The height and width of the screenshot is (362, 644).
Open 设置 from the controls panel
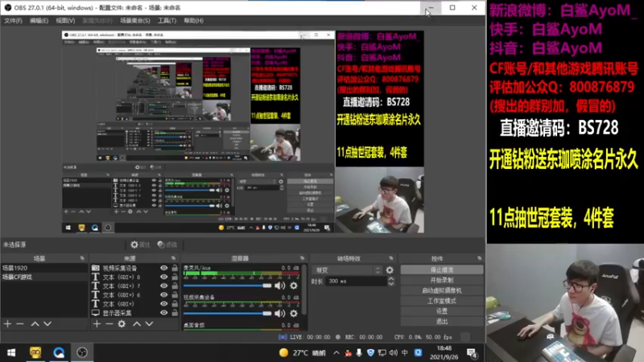[441, 311]
